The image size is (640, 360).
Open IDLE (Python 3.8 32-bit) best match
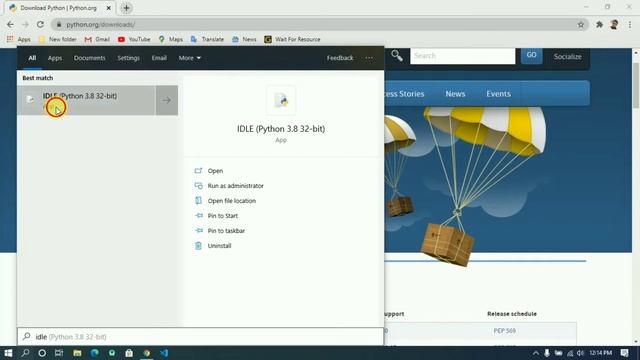tap(86, 100)
